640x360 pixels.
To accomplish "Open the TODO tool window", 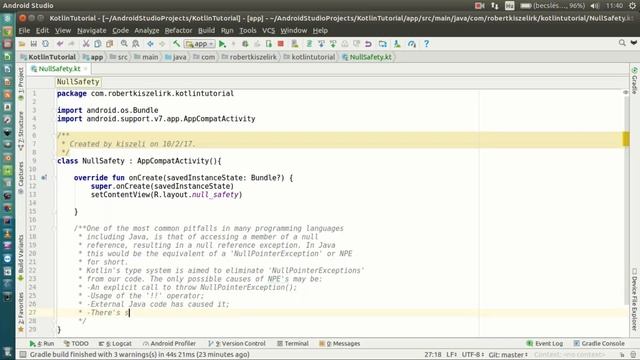I will tap(76, 344).
